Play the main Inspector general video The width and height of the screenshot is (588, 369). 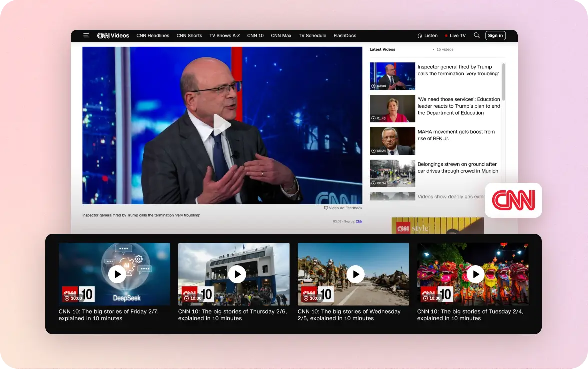point(222,125)
